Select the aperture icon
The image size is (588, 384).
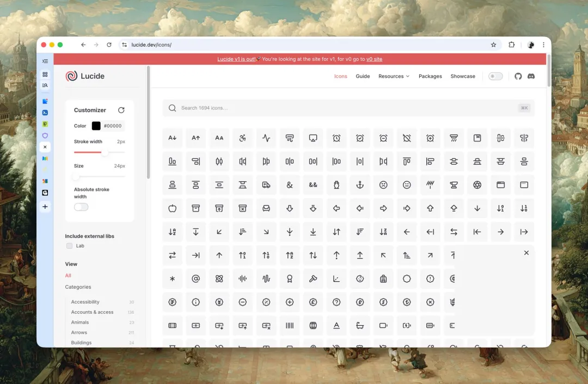pyautogui.click(x=477, y=185)
